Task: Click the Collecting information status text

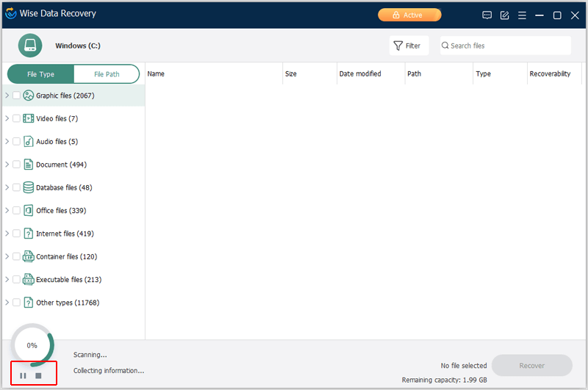Action: pyautogui.click(x=109, y=370)
